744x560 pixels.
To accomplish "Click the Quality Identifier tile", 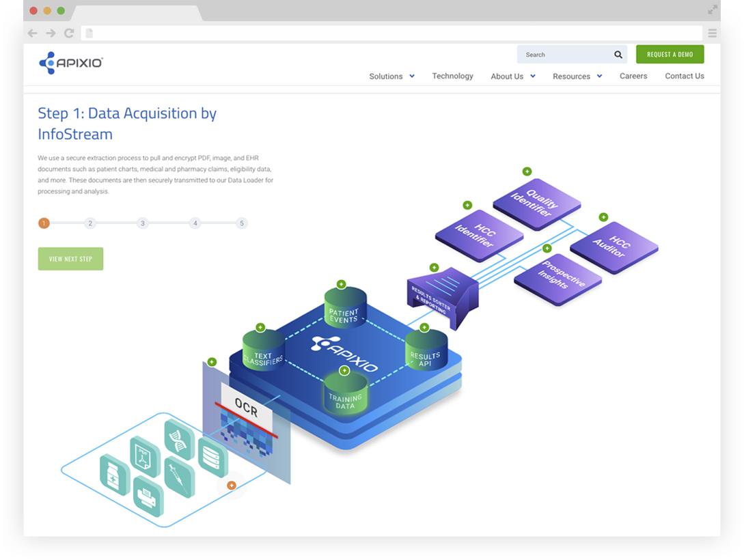I will [536, 204].
